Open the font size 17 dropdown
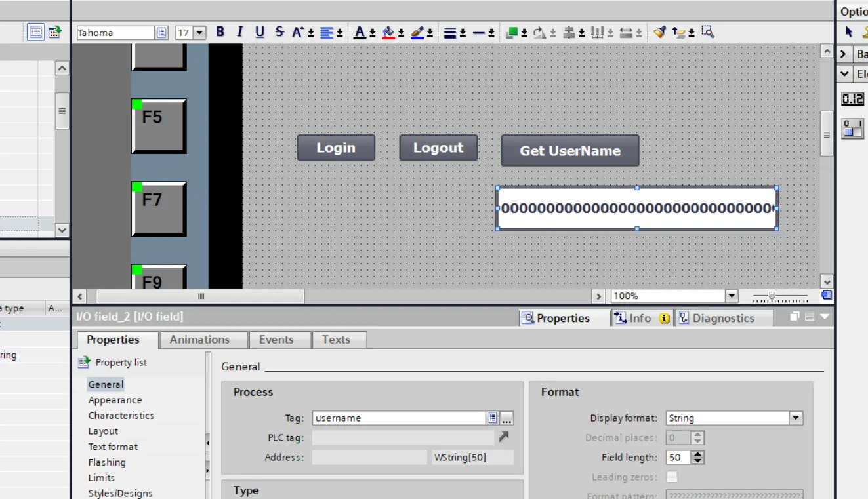The width and height of the screenshot is (868, 499). 199,33
